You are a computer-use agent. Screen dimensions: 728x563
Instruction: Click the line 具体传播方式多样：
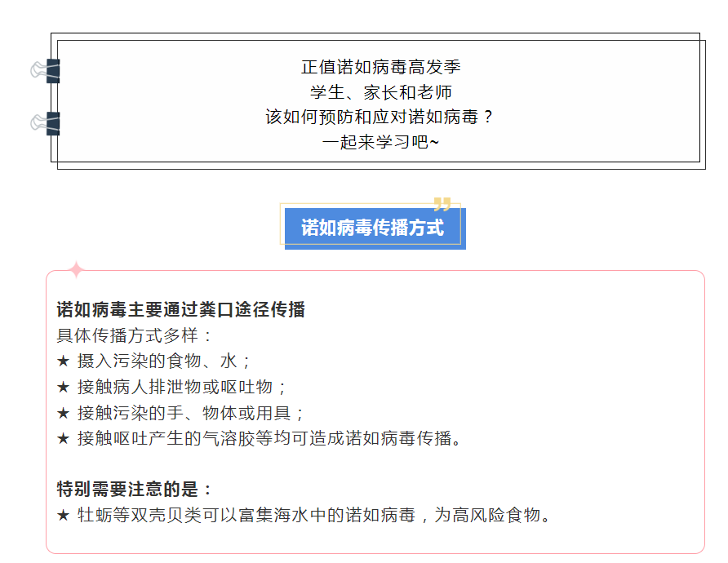(135, 335)
